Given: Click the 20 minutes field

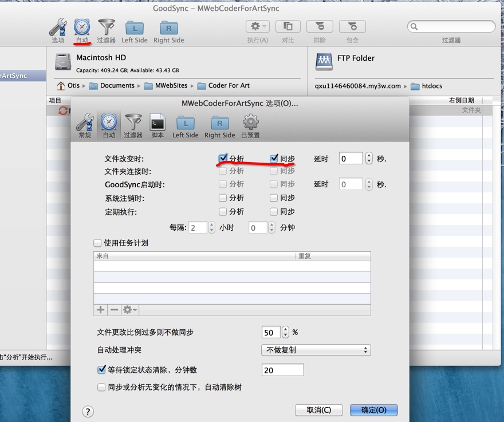Looking at the screenshot, I should (x=283, y=370).
